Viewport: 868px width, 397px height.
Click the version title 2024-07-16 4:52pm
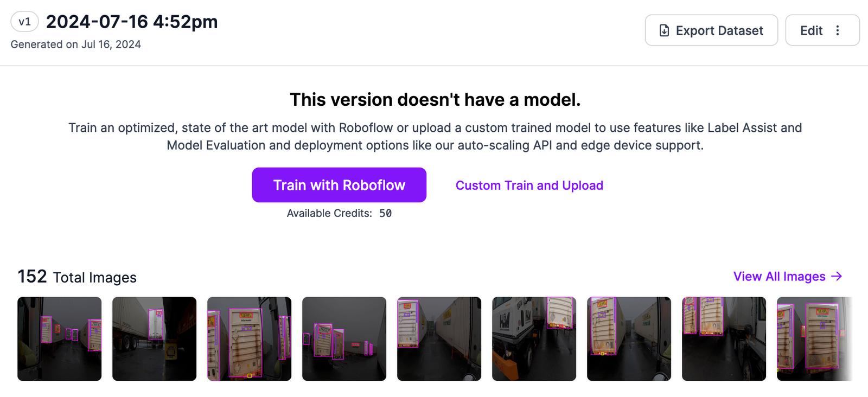pyautogui.click(x=132, y=22)
